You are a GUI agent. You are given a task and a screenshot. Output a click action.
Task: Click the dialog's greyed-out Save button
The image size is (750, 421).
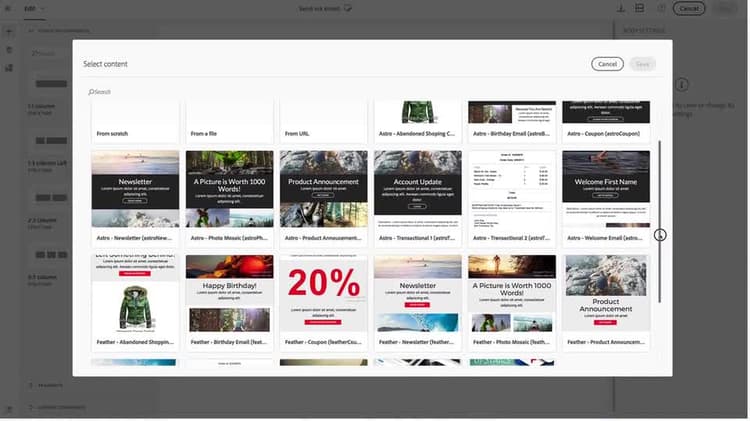pos(642,64)
